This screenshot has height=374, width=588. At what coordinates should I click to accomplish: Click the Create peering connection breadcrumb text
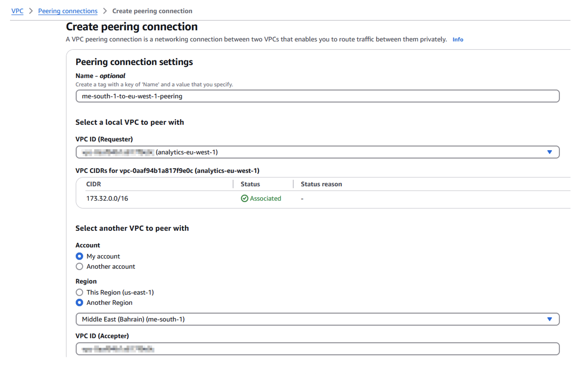pyautogui.click(x=152, y=11)
